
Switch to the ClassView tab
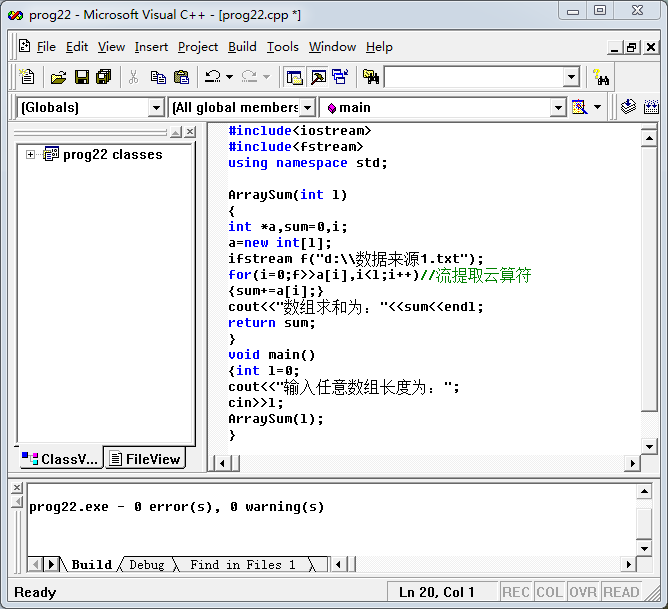[60, 459]
